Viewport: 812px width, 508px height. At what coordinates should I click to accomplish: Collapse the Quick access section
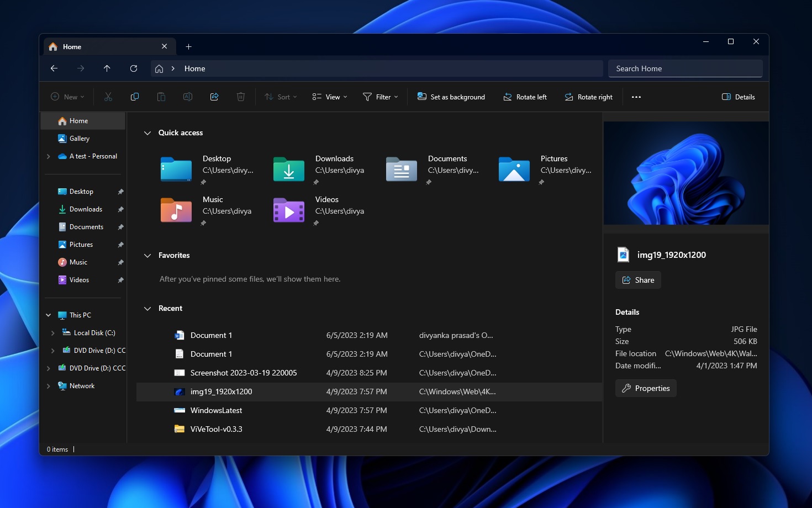click(147, 133)
